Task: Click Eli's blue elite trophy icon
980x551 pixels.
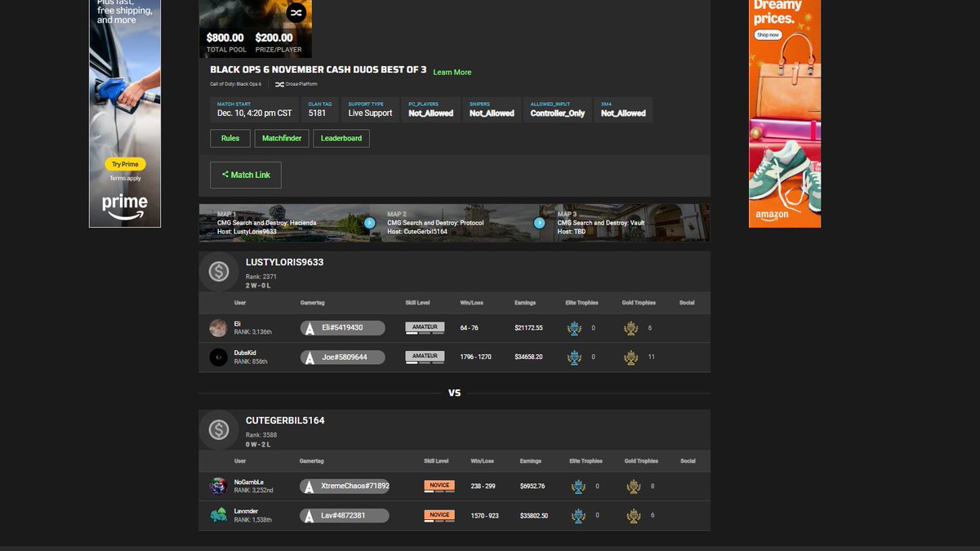Action: coord(575,328)
